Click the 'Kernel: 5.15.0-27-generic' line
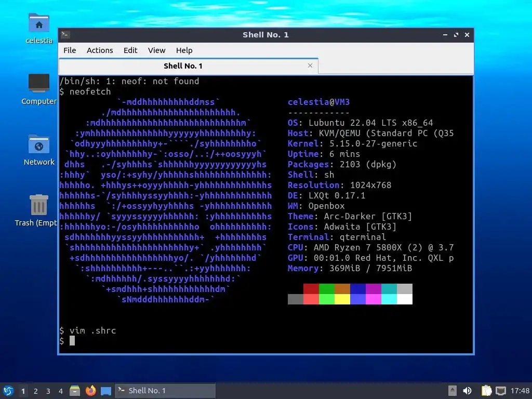 tap(353, 143)
